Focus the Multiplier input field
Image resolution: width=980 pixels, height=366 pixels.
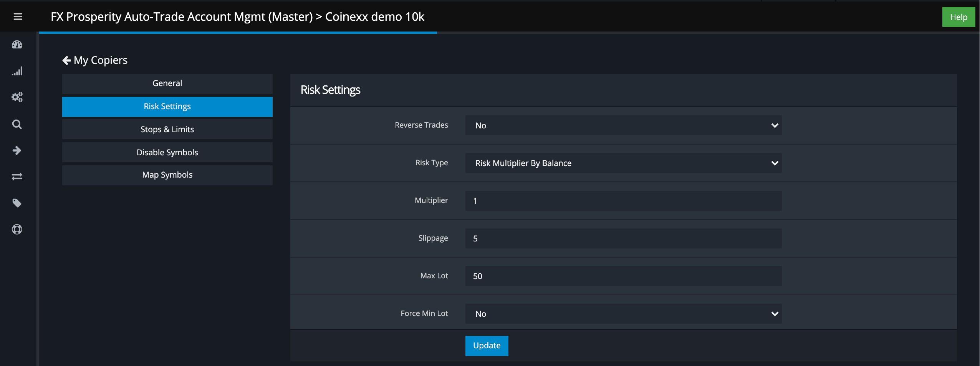623,201
